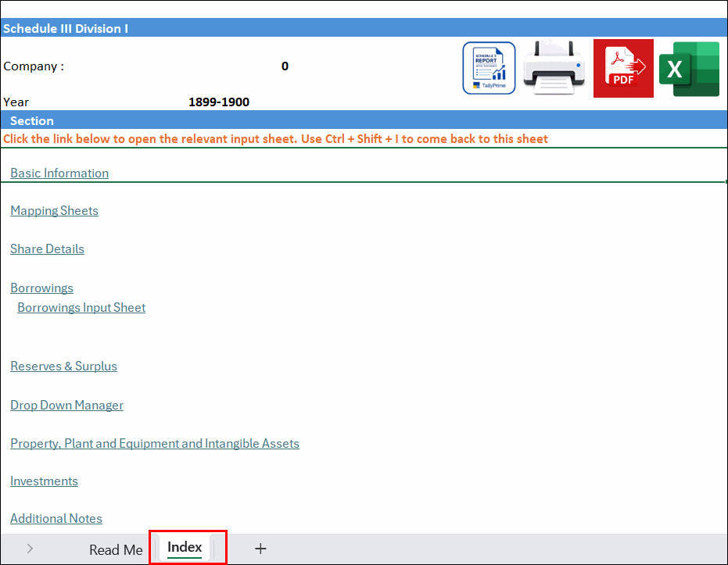Viewport: 728px width, 565px height.
Task: Add a new sheet with plus icon
Action: (260, 549)
